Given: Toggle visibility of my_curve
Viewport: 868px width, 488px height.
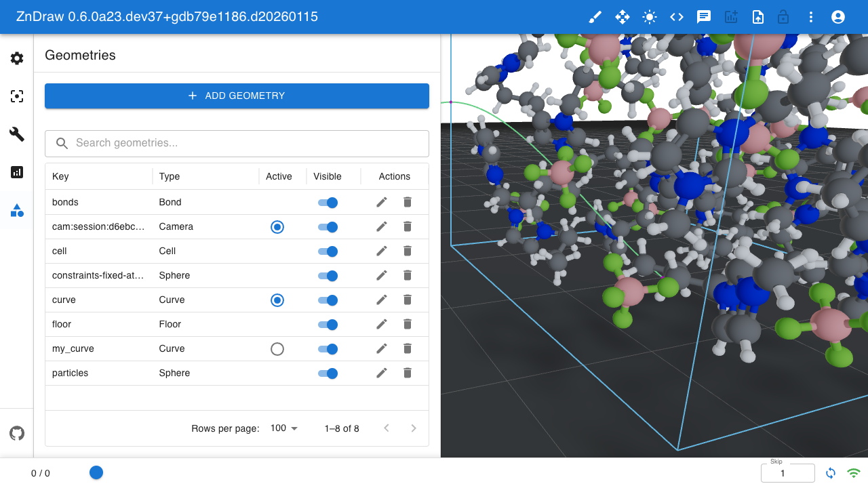Looking at the screenshot, I should 328,348.
